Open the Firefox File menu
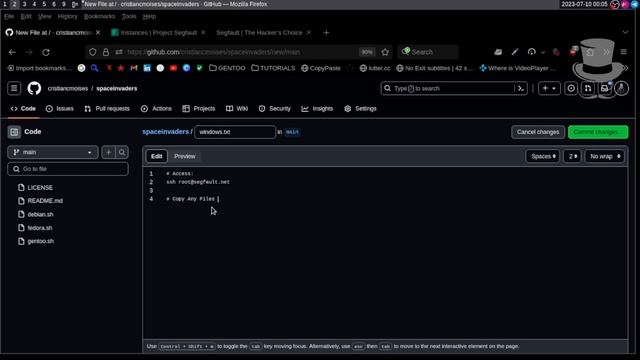 [9, 16]
